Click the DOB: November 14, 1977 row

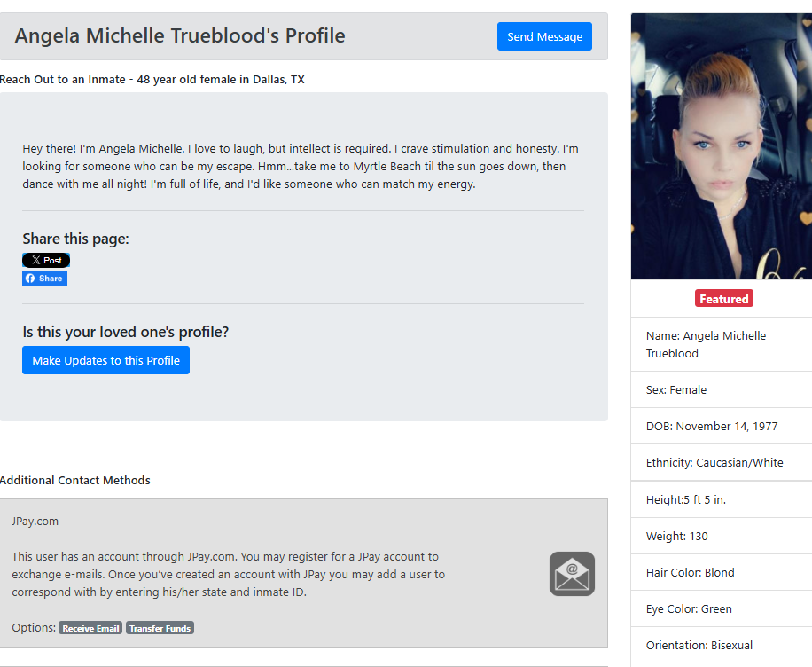[722, 426]
